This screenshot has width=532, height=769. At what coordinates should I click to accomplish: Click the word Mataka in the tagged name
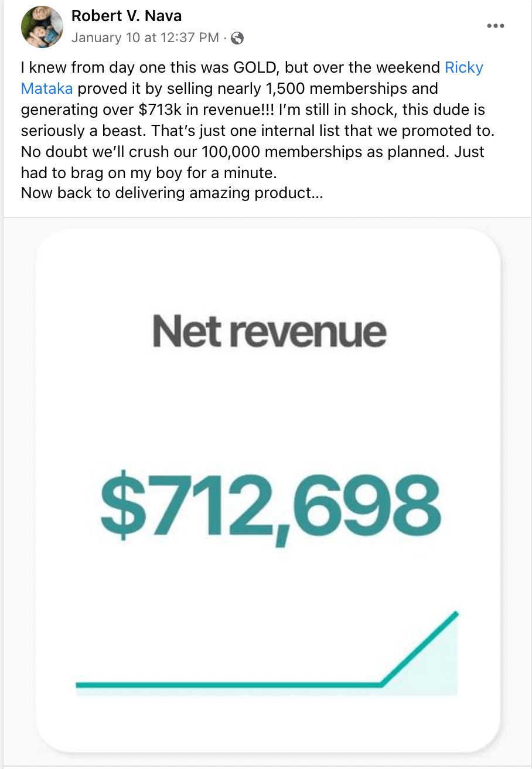(x=47, y=89)
